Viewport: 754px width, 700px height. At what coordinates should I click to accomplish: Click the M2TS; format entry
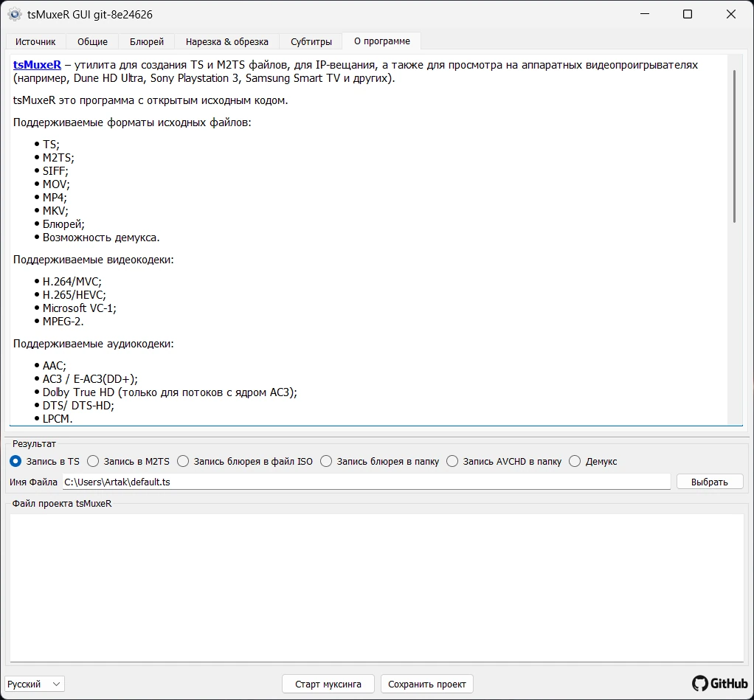(x=58, y=158)
